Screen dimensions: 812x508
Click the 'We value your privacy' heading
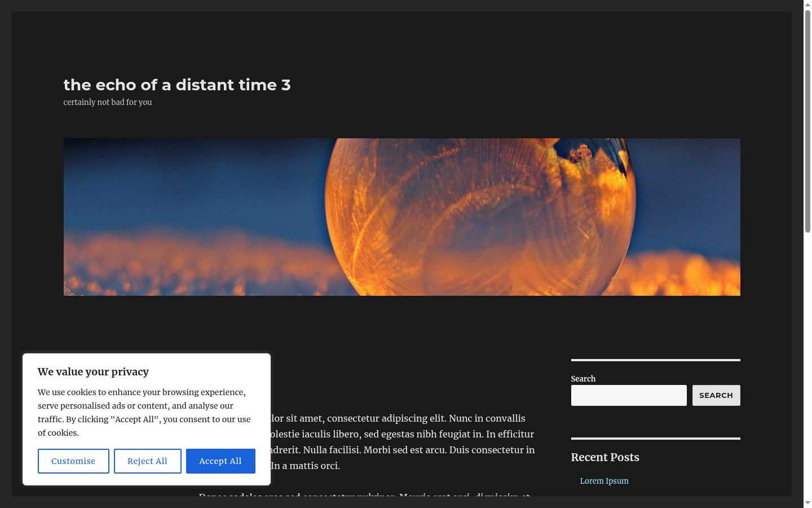click(94, 371)
